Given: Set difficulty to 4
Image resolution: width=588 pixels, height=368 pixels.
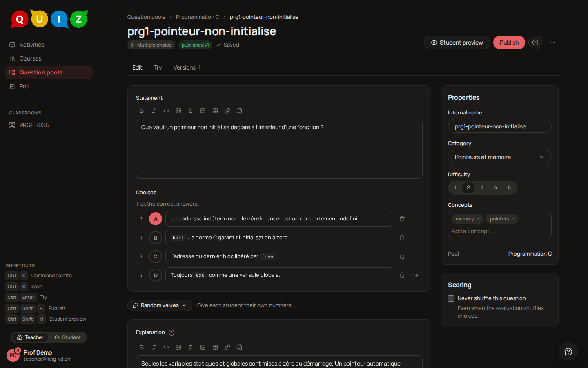Looking at the screenshot, I should click(496, 188).
